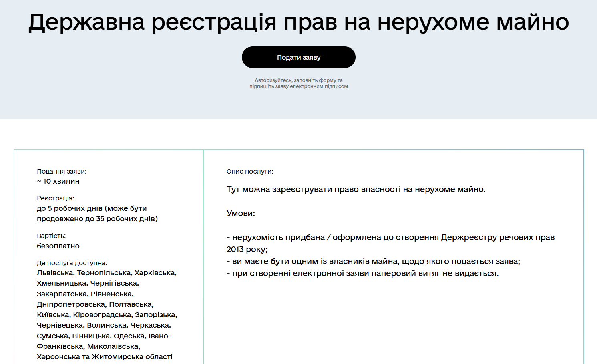This screenshot has height=364, width=597.
Task: Select the "Де послуга доступна:" label
Action: (72, 263)
